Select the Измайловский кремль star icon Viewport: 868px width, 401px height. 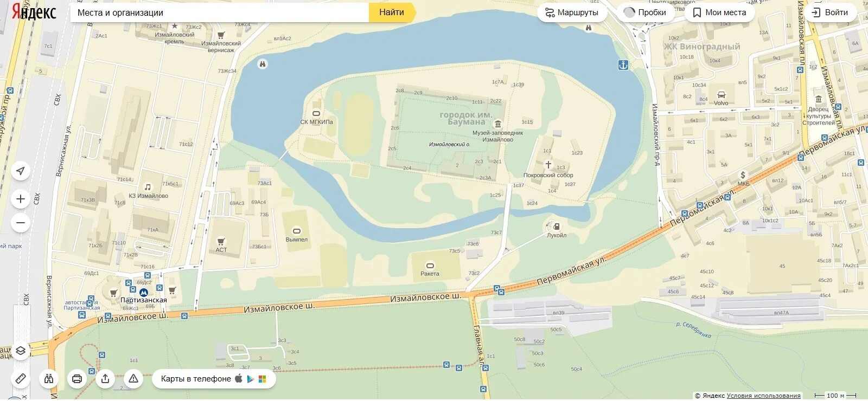pyautogui.click(x=175, y=26)
